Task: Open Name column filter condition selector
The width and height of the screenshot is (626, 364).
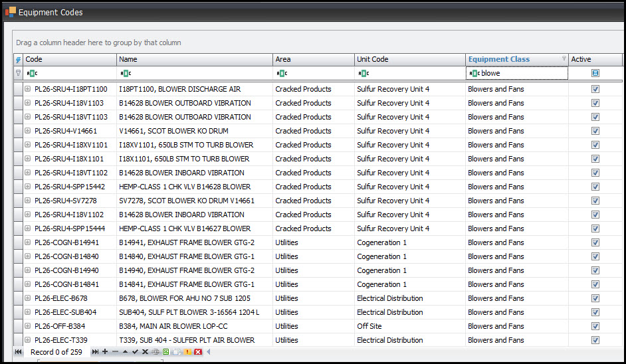Action: 126,73
